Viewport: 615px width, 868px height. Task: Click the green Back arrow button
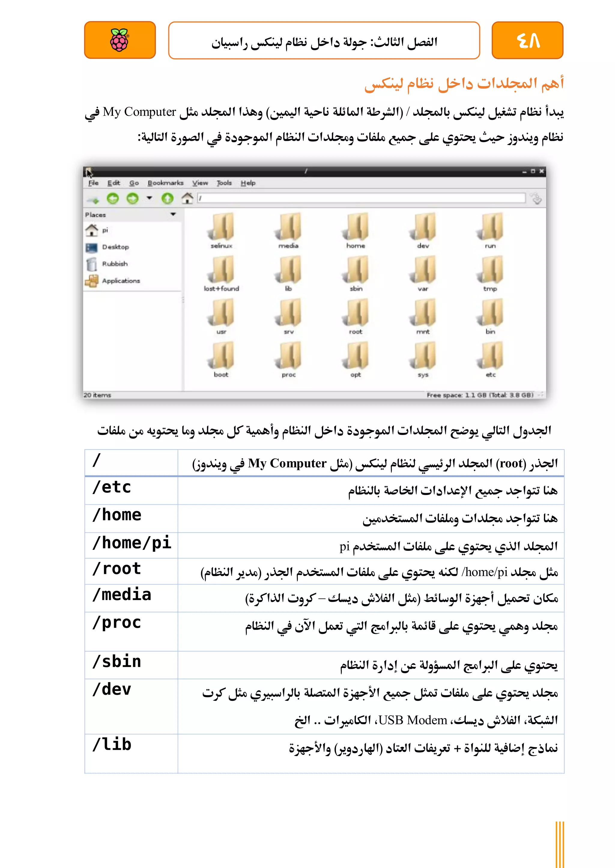(113, 198)
